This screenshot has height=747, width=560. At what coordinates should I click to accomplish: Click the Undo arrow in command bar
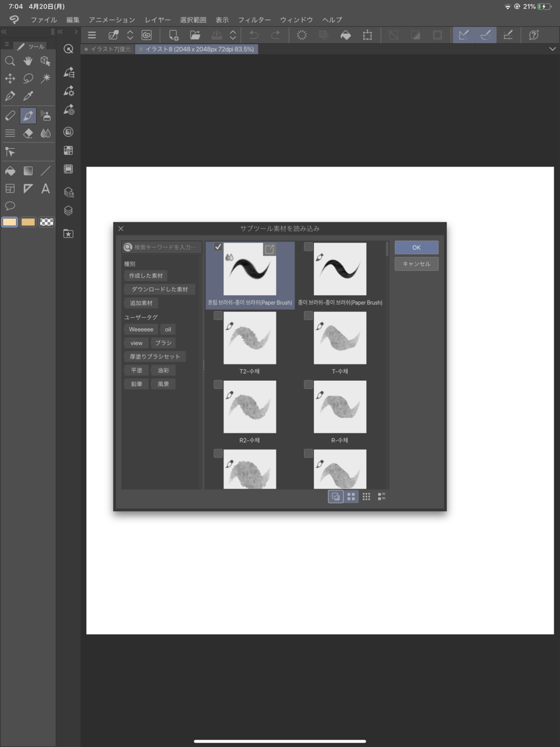pos(254,35)
